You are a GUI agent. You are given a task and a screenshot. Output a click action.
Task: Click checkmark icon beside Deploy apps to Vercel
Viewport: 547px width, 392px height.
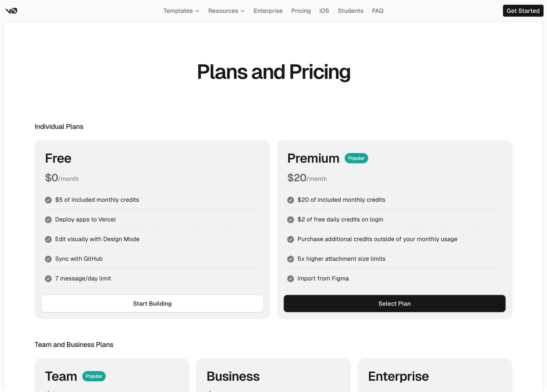(48, 220)
